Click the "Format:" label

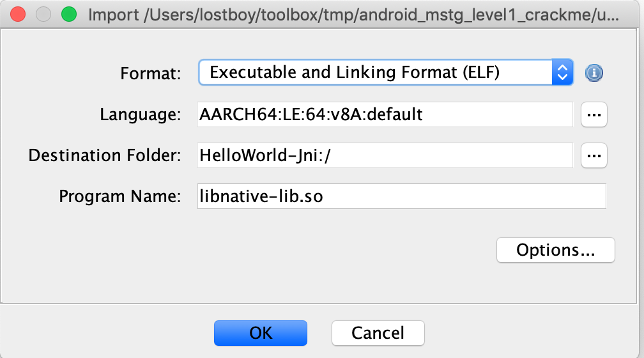tap(151, 74)
